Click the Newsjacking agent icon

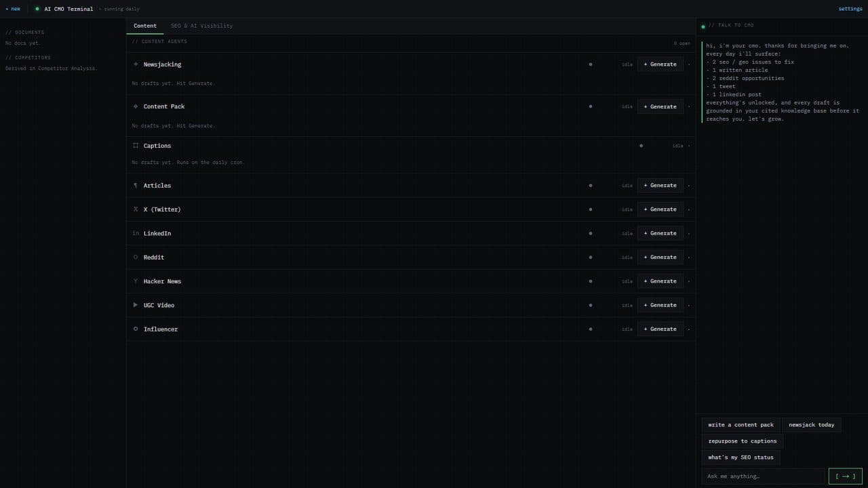click(136, 64)
